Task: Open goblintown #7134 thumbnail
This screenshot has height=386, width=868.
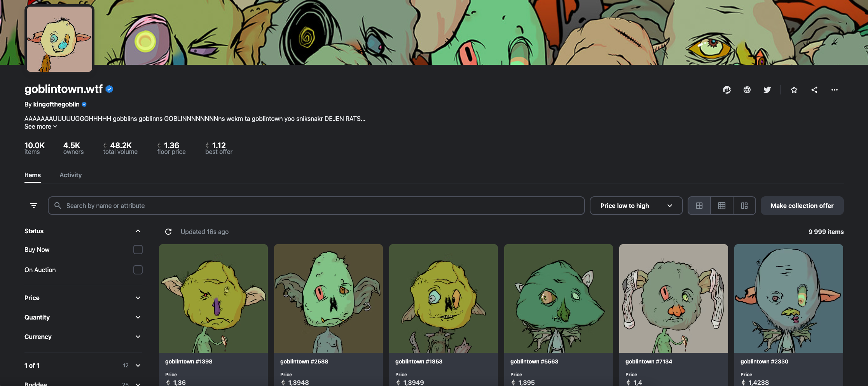Action: (673, 299)
